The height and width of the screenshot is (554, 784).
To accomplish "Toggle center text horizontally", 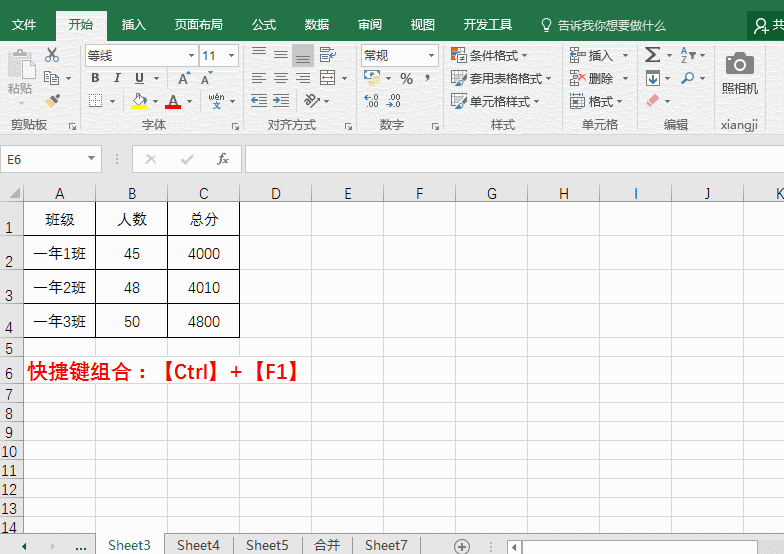I will click(281, 78).
